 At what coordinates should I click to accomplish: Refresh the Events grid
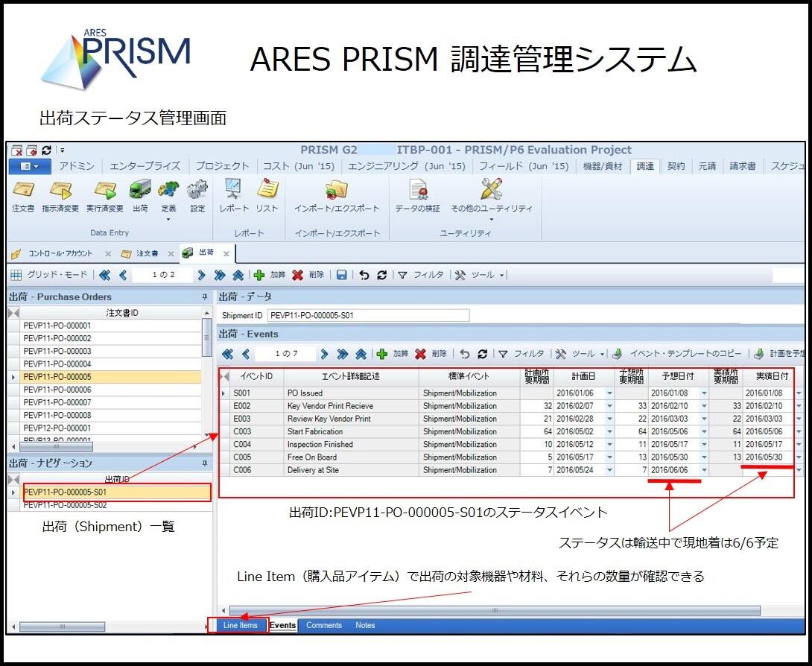pos(483,355)
